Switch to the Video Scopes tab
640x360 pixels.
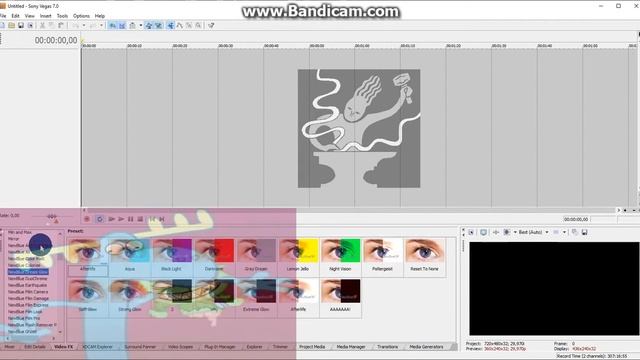pyautogui.click(x=180, y=347)
